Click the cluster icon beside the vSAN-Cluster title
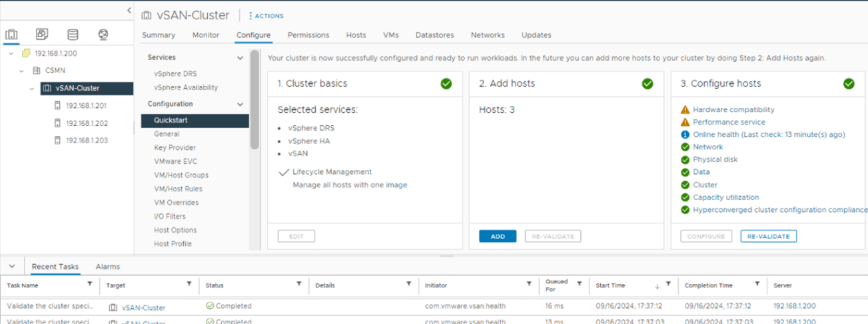Image resolution: width=868 pixels, height=324 pixels. [146, 15]
